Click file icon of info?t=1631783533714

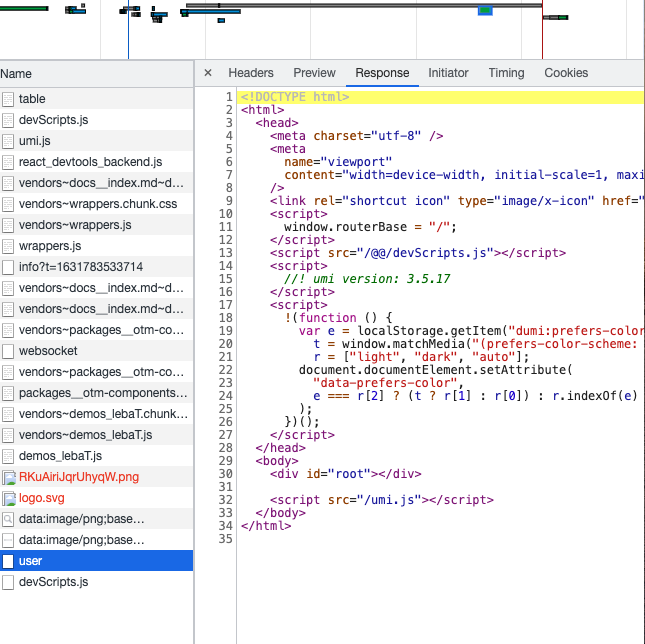tap(8, 267)
